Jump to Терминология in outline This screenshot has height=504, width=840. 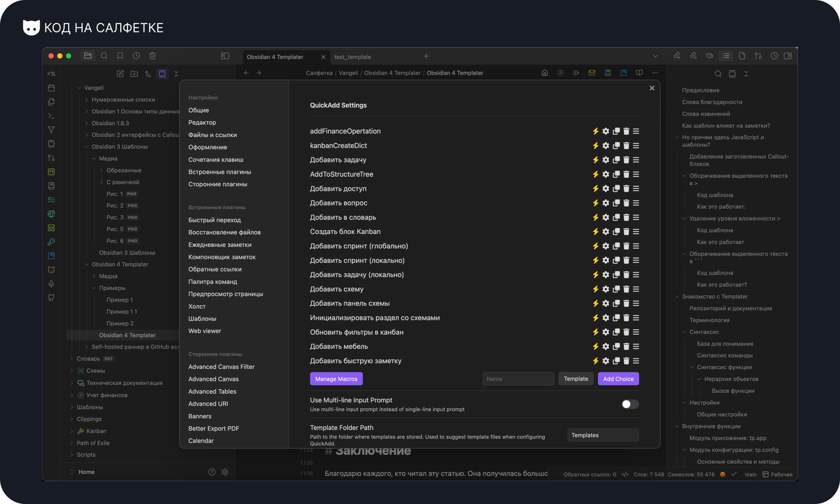709,320
